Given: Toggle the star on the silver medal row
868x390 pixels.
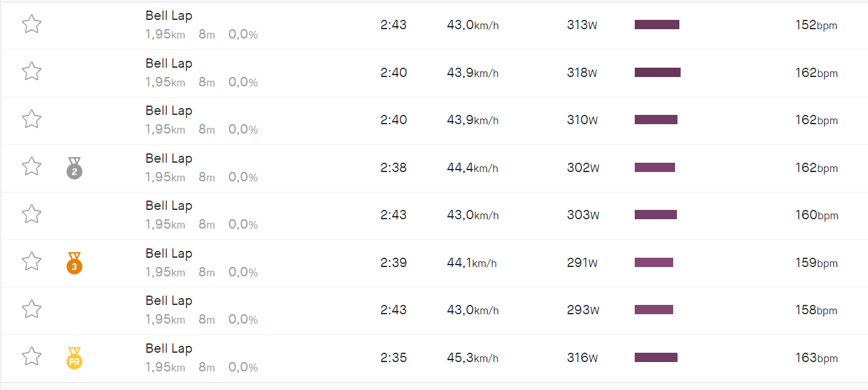Looking at the screenshot, I should click(x=32, y=166).
